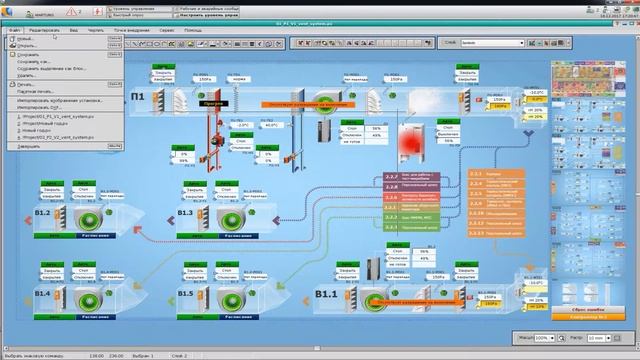Viewport: 640px width, 360px height.
Task: Click Слой: 2 in the status bar
Action: (179, 356)
